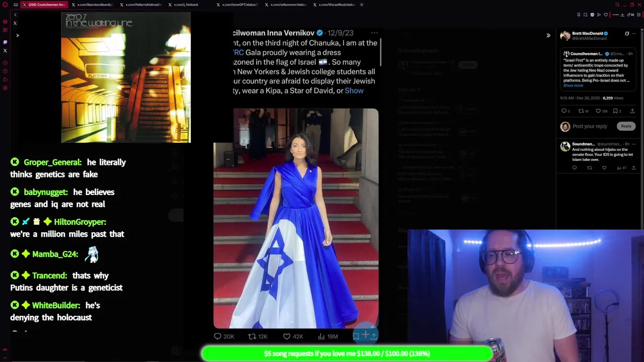Open a new browser tab
Image resolution: width=644 pixels, height=362 pixels.
click(x=361, y=5)
